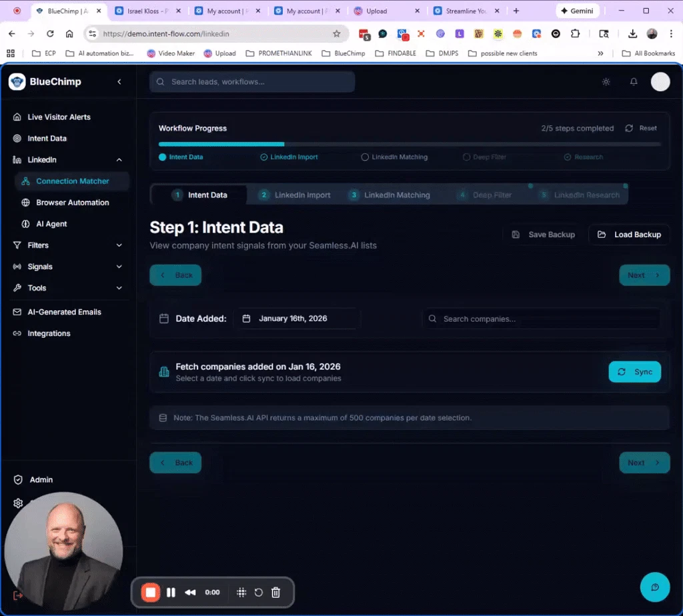
Task: Open Browser Automation item
Action: click(72, 203)
